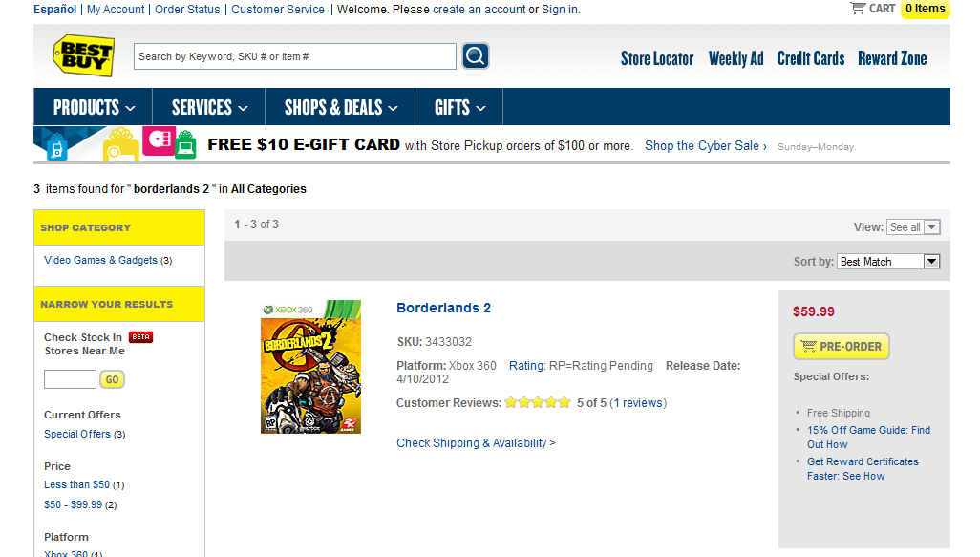Click the $59.99 price text

(813, 311)
